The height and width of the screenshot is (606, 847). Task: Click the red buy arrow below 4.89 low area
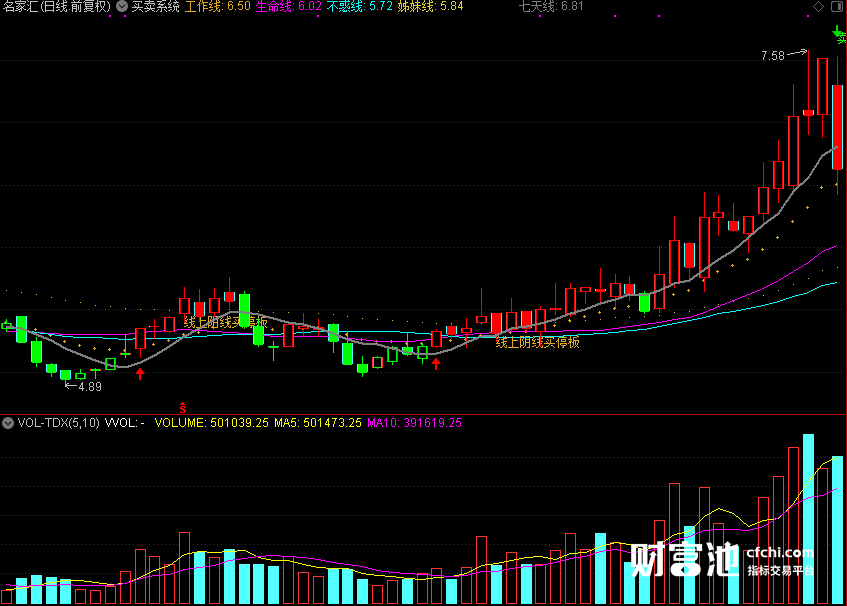(140, 374)
